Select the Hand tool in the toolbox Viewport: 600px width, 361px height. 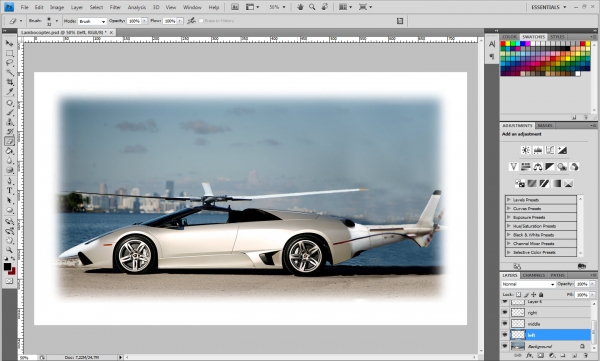(9, 240)
